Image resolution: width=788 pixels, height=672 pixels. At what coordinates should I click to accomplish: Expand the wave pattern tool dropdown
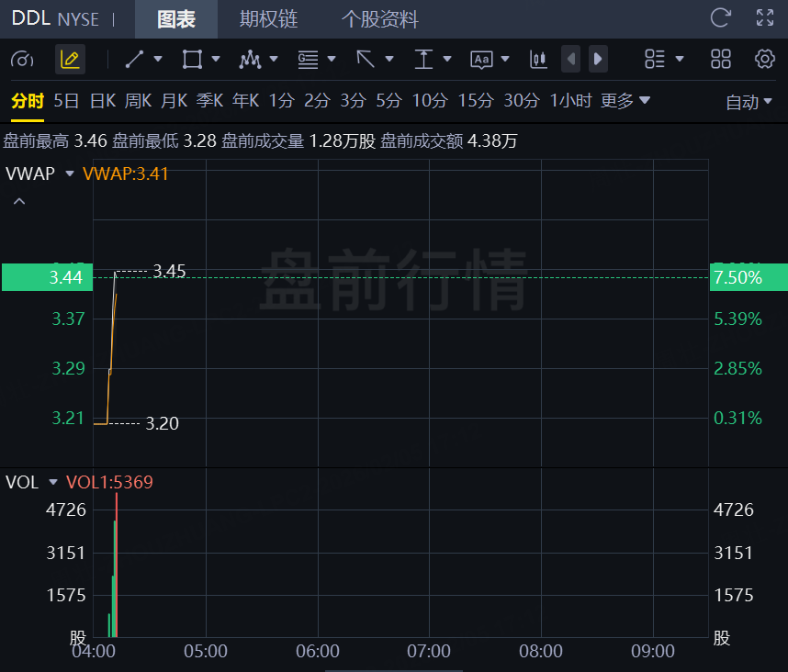point(274,60)
